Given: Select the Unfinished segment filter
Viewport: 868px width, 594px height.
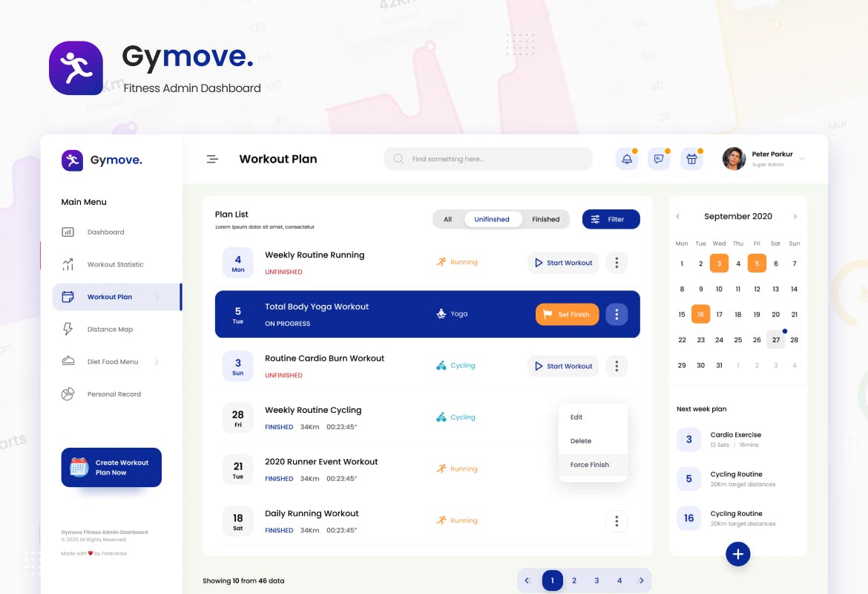Looking at the screenshot, I should point(492,220).
